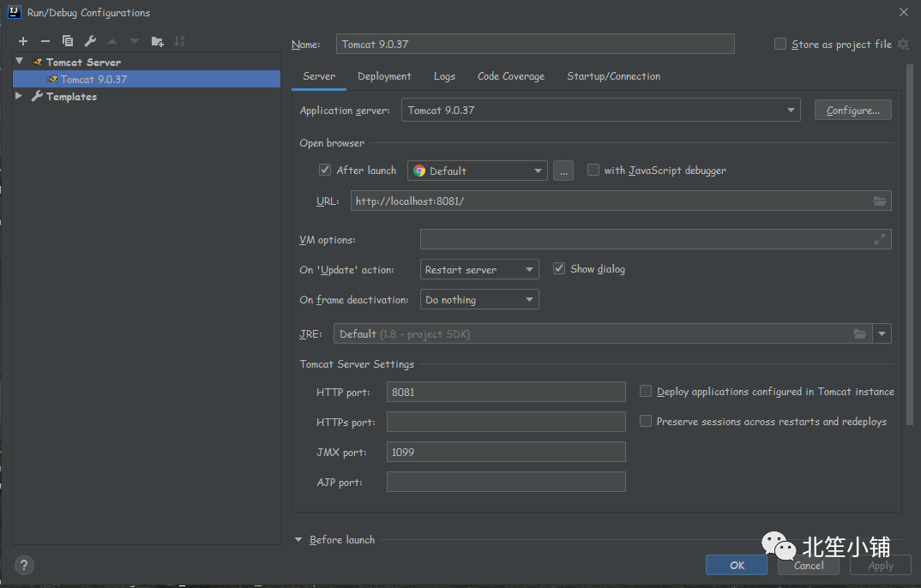Image resolution: width=921 pixels, height=588 pixels.
Task: Uncheck After launch checkbox
Action: point(325,171)
